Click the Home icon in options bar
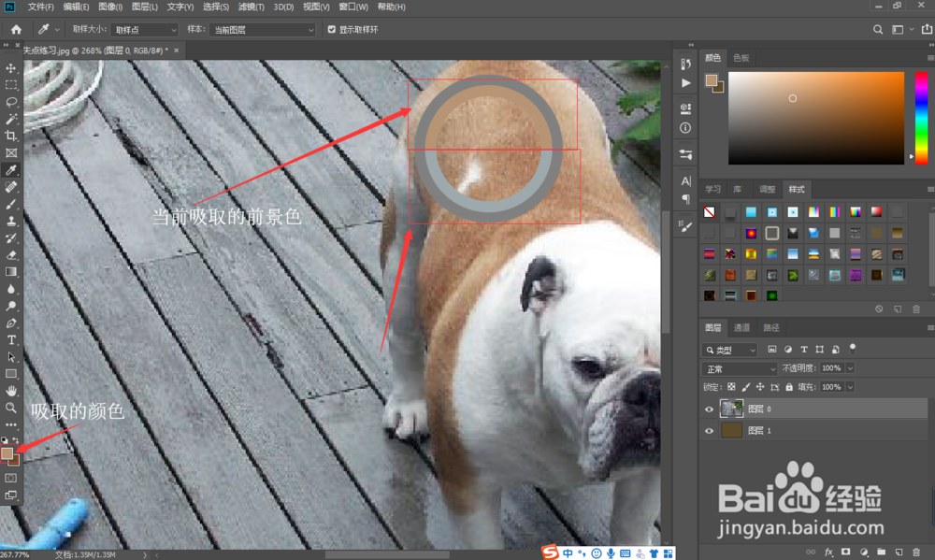 point(16,29)
